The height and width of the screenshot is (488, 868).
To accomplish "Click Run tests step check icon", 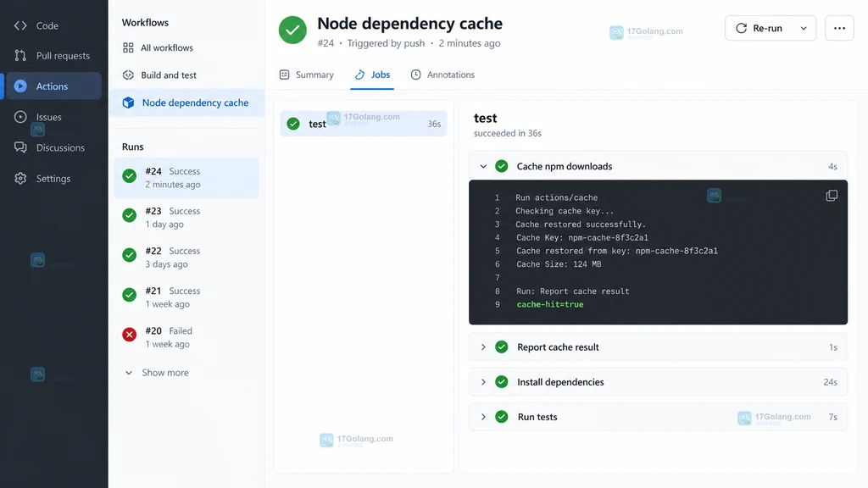I will (502, 417).
